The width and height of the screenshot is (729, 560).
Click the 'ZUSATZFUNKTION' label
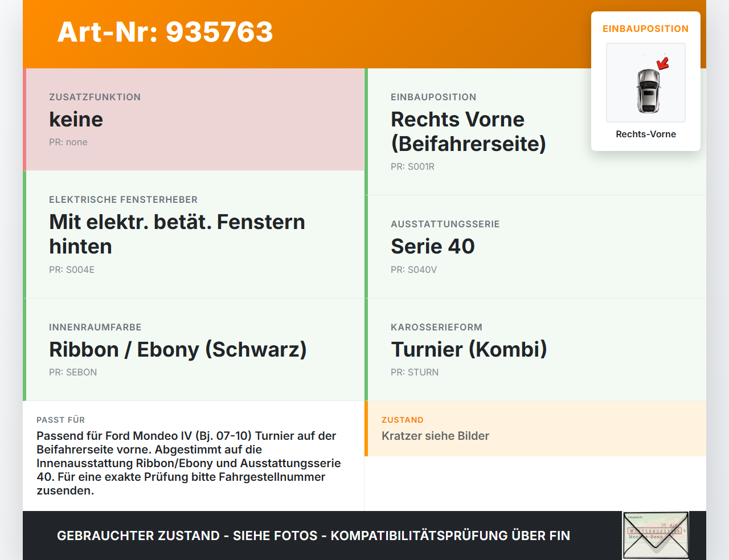[95, 97]
